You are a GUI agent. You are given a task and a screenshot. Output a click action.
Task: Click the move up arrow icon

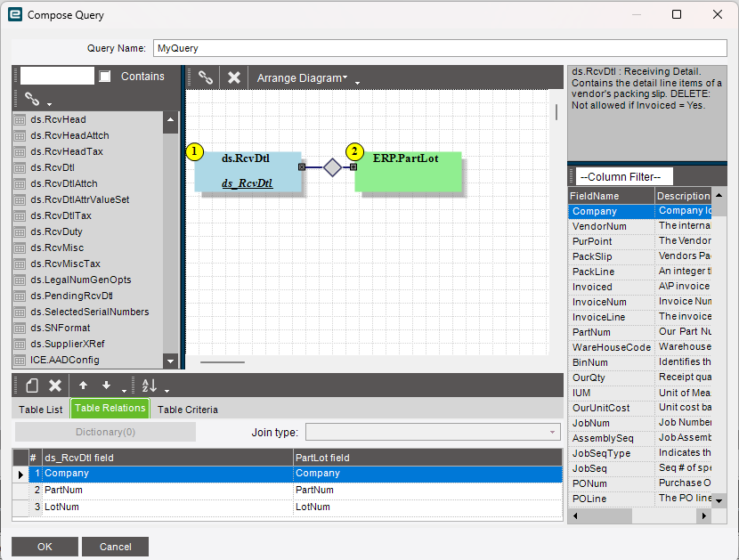click(83, 386)
